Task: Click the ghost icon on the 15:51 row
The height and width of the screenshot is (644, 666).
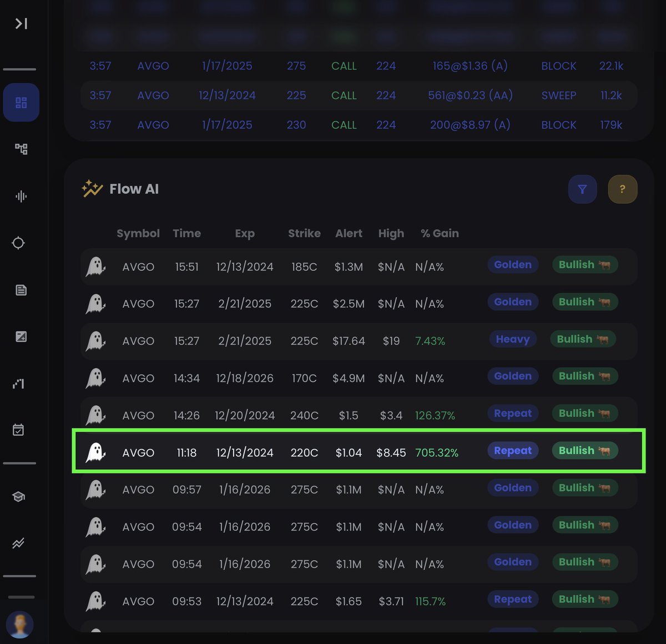Action: [95, 266]
